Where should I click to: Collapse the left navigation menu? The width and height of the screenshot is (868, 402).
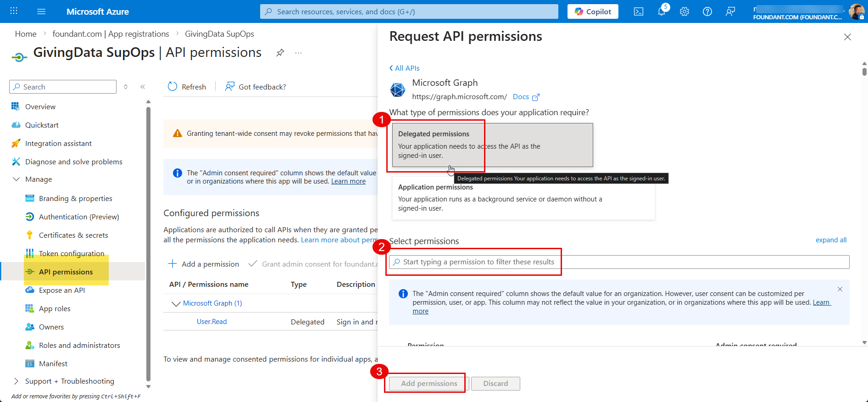[x=143, y=87]
